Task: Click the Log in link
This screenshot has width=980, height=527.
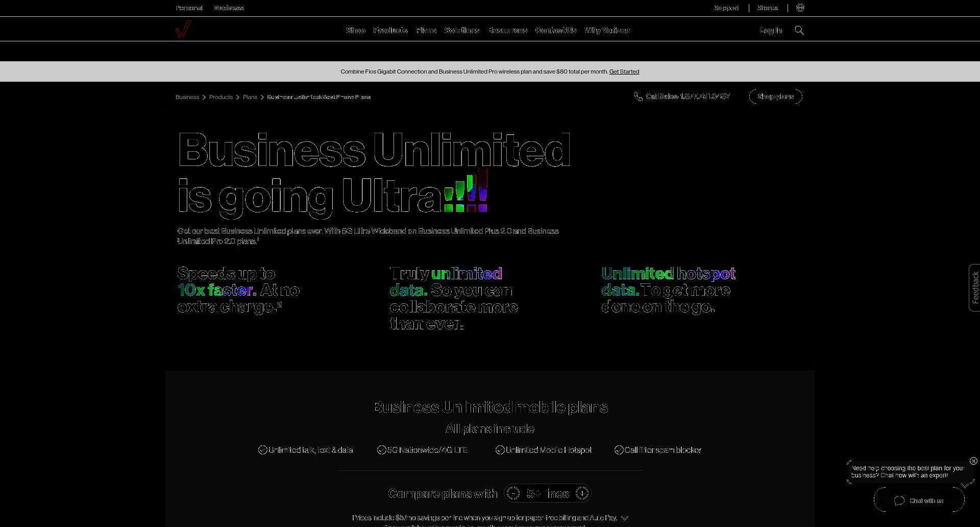Action: point(771,31)
